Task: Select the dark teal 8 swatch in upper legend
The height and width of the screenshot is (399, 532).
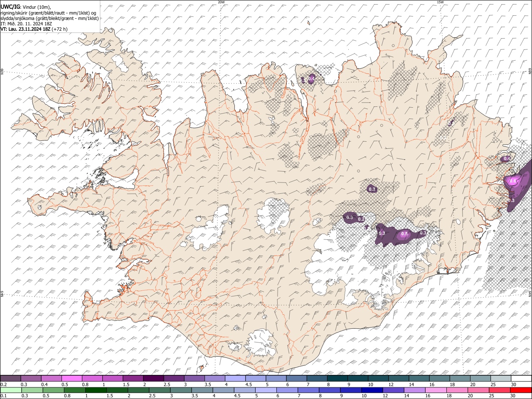Action: point(337,379)
